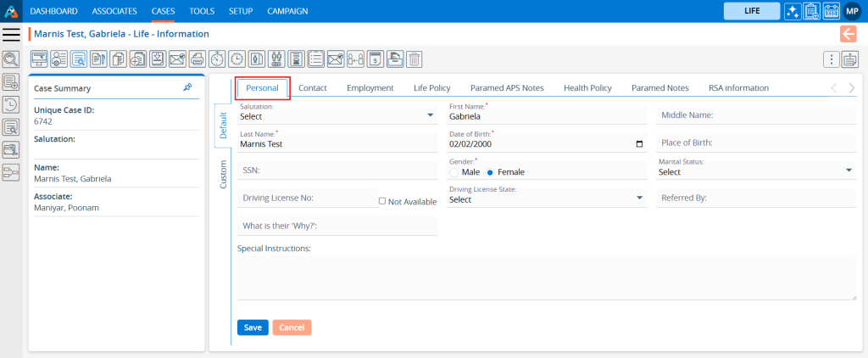The height and width of the screenshot is (358, 868).
Task: Pin the Case Summary panel
Action: [x=187, y=87]
